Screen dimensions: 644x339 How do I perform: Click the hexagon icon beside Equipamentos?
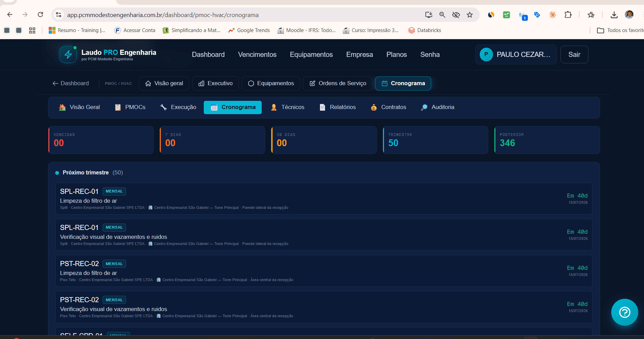pos(251,83)
